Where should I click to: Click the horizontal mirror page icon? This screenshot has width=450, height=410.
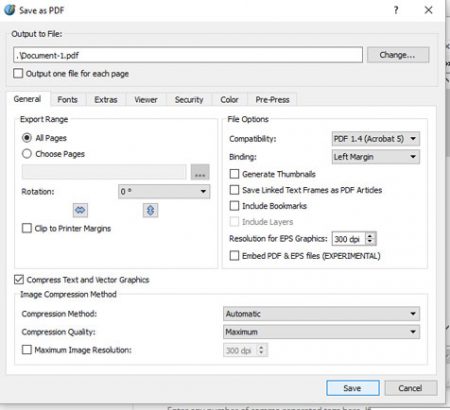coord(80,210)
